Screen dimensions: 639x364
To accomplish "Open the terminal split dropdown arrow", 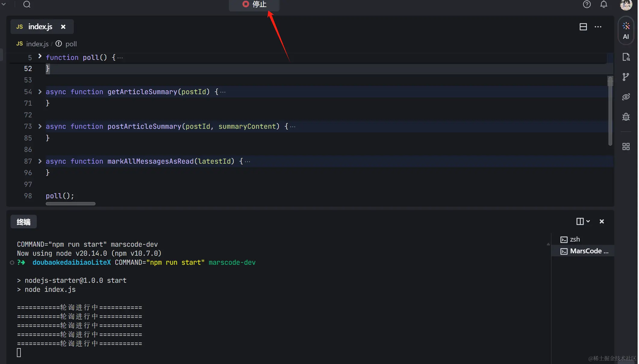I will 588,221.
